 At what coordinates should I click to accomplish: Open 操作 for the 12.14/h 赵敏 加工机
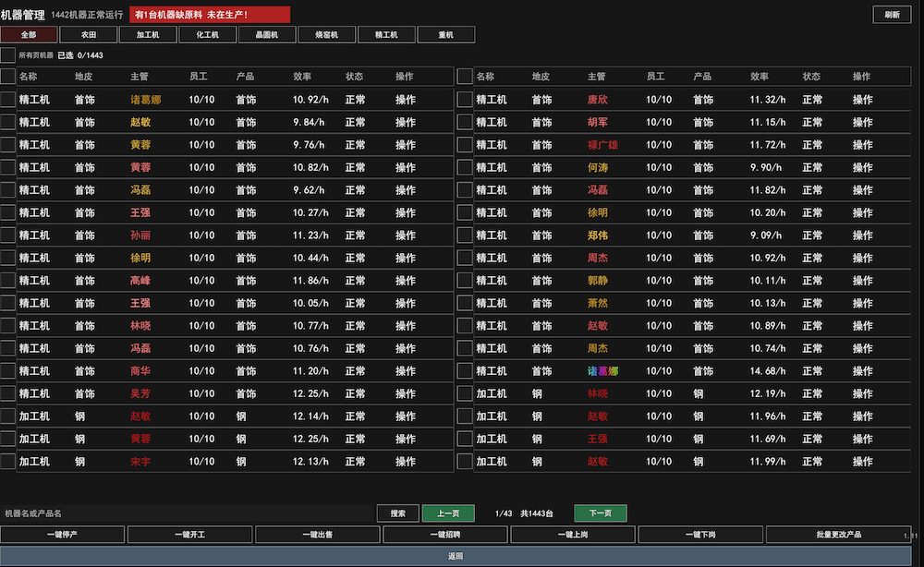click(406, 416)
